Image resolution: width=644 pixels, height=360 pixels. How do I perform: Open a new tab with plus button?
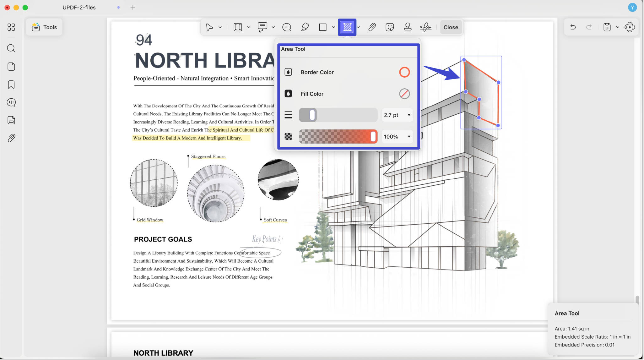(x=133, y=7)
